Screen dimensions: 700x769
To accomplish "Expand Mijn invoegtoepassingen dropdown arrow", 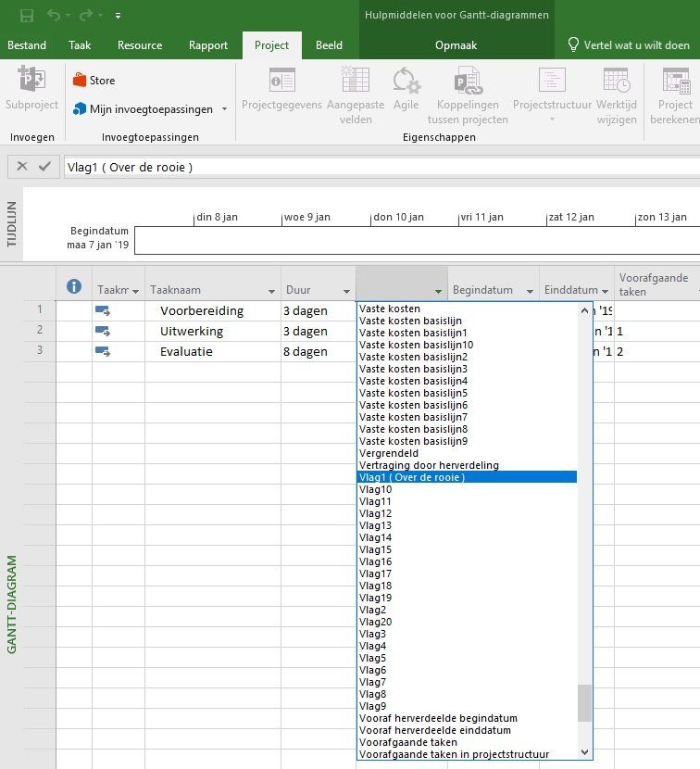I will click(224, 109).
